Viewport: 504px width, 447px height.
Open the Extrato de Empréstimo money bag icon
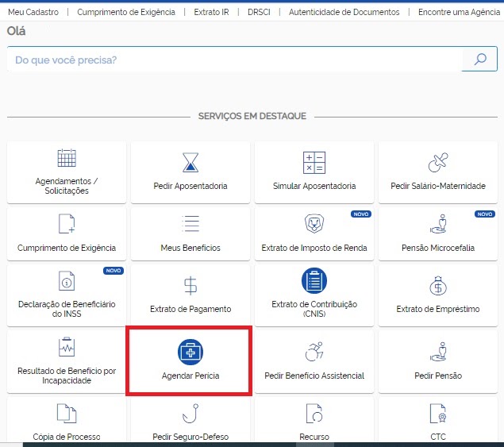[437, 285]
